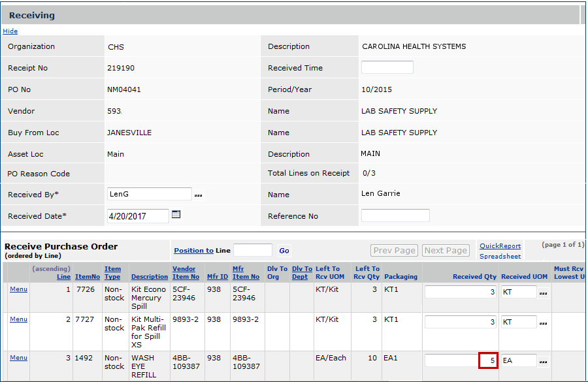Open the Spreadsheet link
Image resolution: width=588 pixels, height=382 pixels.
pos(500,257)
